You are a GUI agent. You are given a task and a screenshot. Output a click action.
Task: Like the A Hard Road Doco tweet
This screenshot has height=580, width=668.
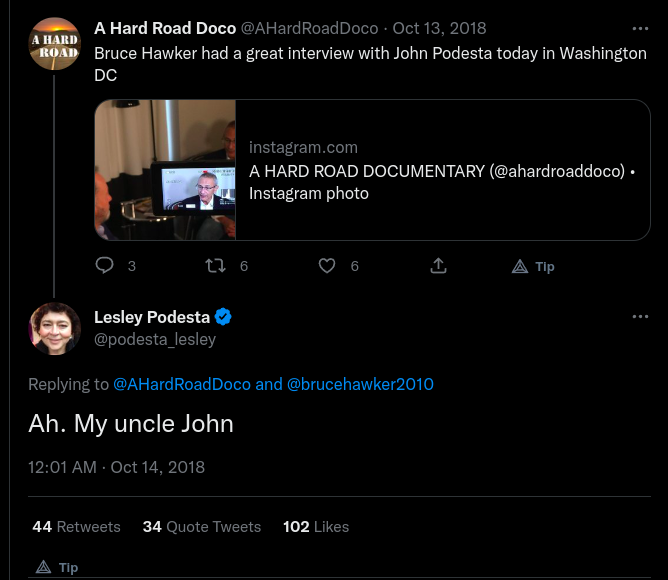pos(326,266)
